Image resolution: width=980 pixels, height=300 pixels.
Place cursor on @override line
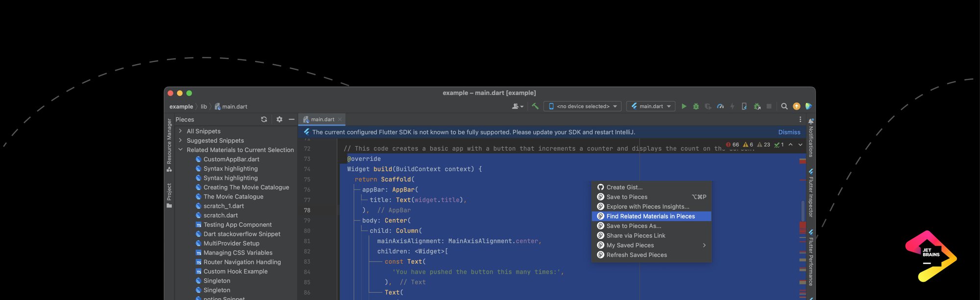tap(364, 159)
